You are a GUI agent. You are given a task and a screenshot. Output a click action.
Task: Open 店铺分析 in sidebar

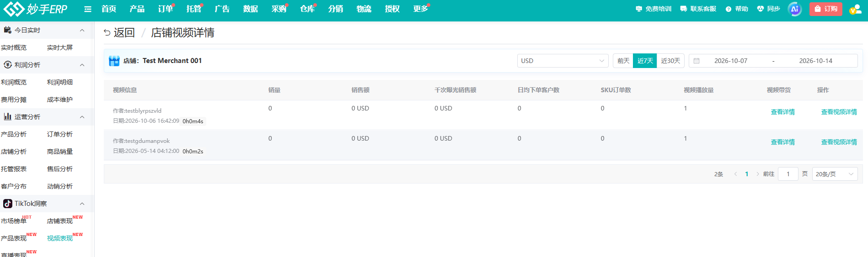click(x=14, y=152)
